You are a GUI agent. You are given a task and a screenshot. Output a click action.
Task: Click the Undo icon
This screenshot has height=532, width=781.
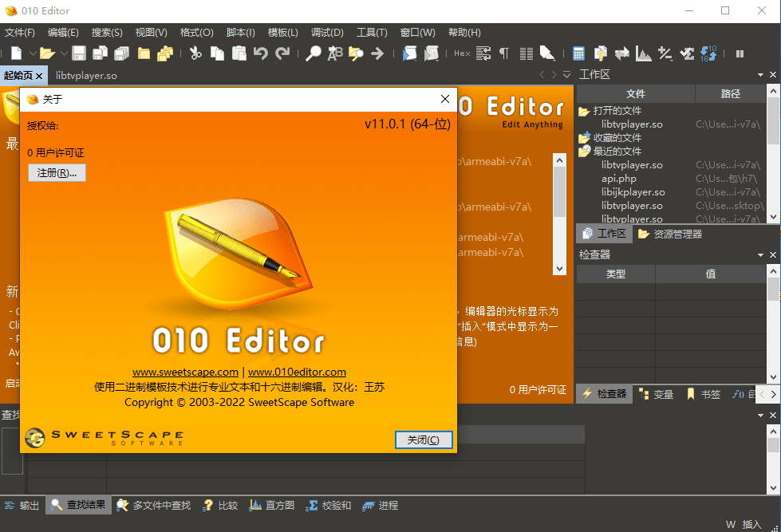tap(261, 53)
